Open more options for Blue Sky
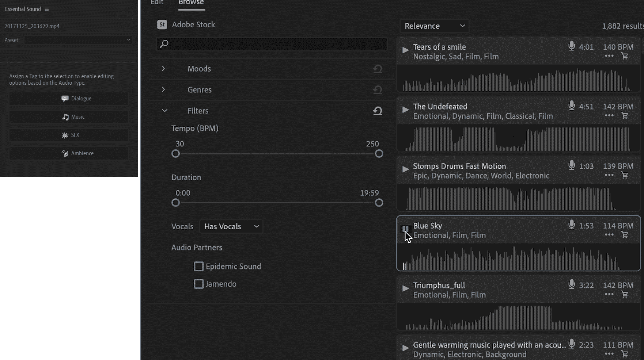Screen dimensions: 644x360 click(x=609, y=235)
